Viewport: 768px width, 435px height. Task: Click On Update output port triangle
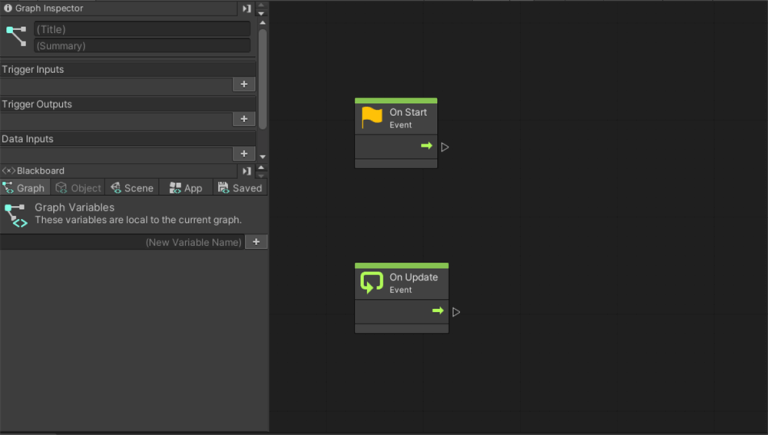pos(456,312)
